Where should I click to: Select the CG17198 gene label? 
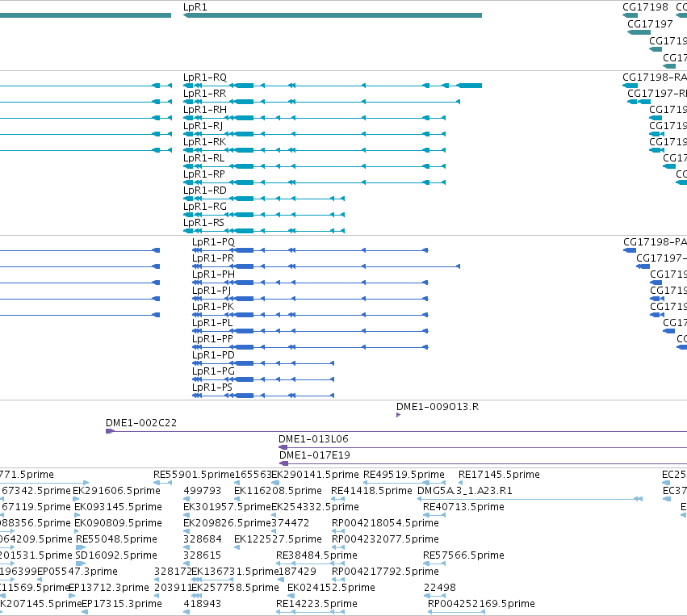pyautogui.click(x=645, y=7)
